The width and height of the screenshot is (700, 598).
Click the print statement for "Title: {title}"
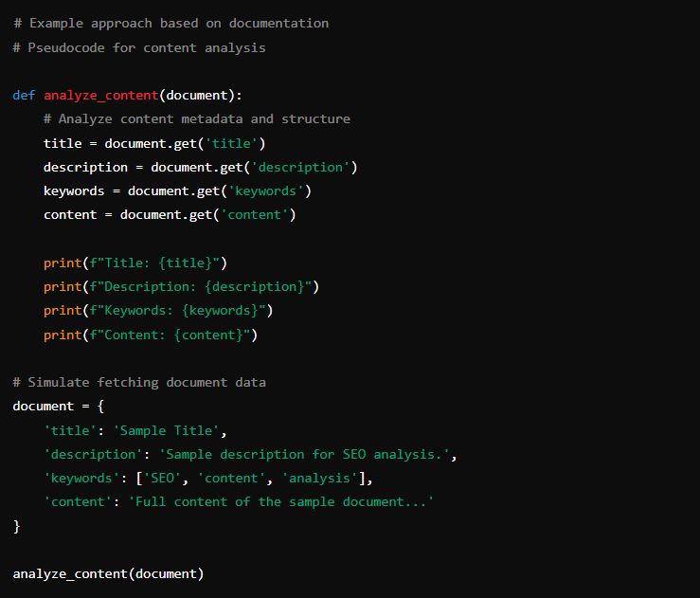pyautogui.click(x=135, y=263)
